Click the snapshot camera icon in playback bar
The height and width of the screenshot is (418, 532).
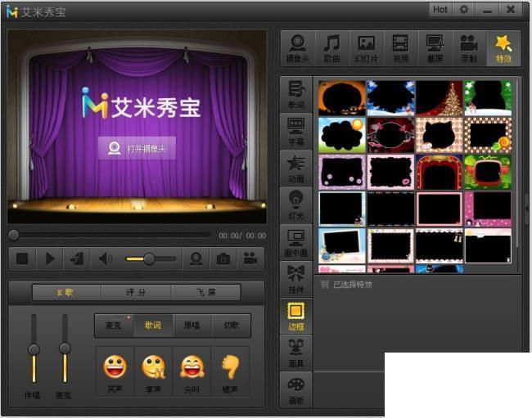(x=223, y=258)
